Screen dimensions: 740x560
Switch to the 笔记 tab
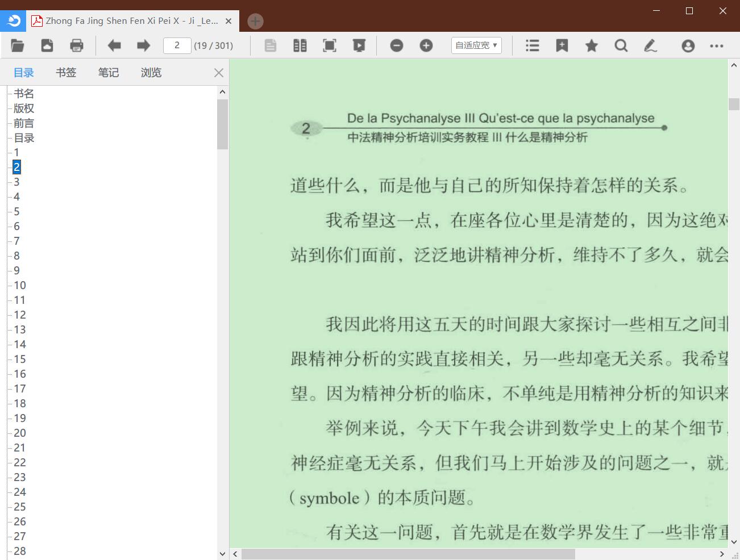pyautogui.click(x=108, y=73)
